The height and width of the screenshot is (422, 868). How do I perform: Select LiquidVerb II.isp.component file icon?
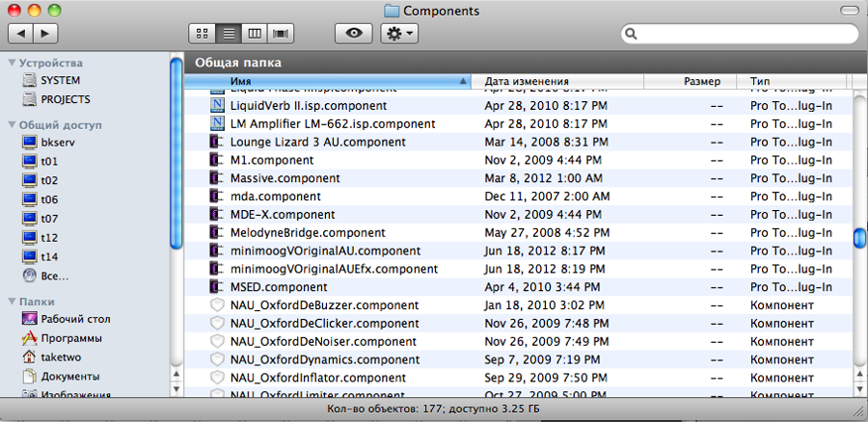(217, 106)
